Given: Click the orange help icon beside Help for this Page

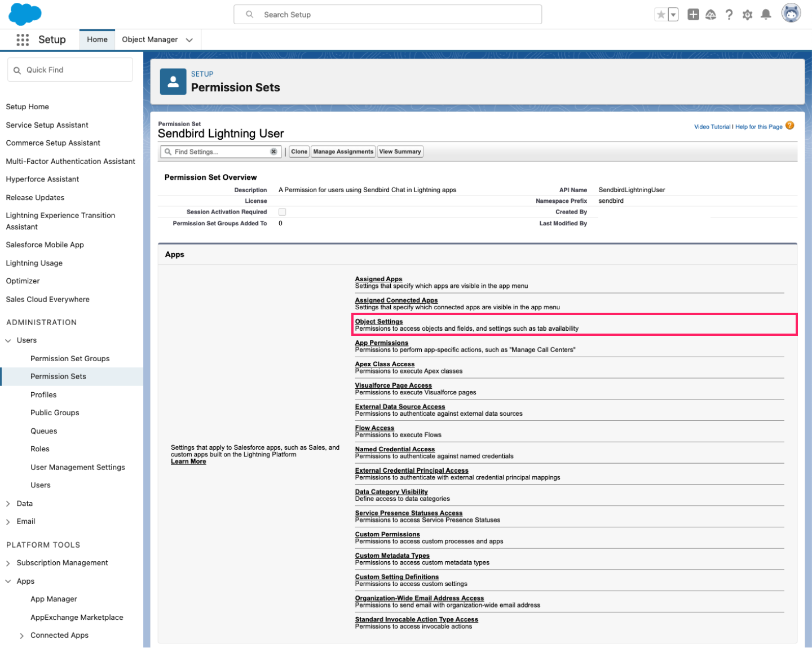Looking at the screenshot, I should tap(790, 126).
